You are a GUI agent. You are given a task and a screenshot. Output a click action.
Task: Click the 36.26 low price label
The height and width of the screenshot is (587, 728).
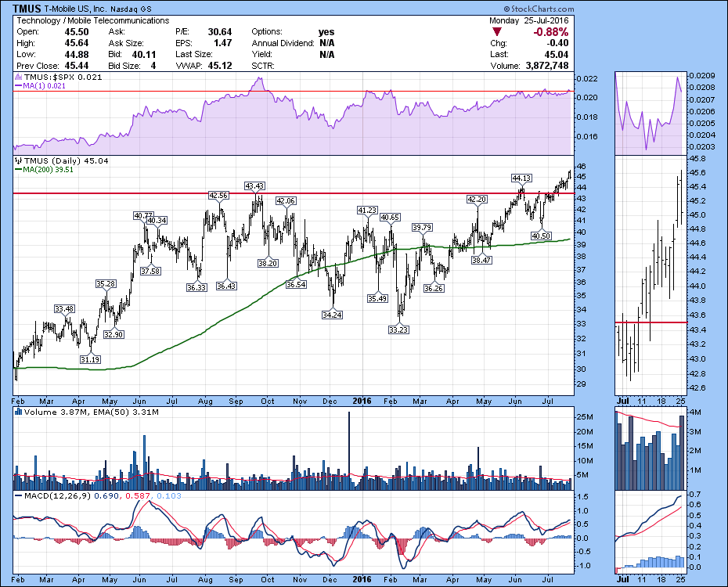pos(434,289)
